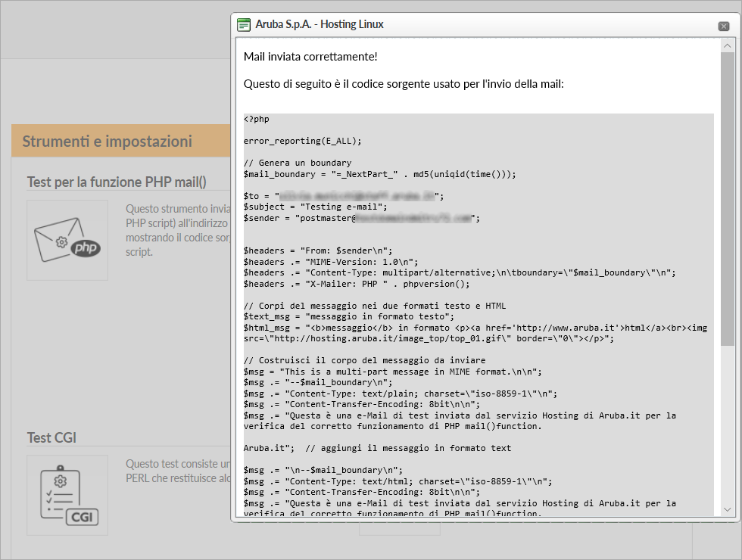Close the Aruba S.p.A. Hosting Linux dialog
The width and height of the screenshot is (742, 560).
tap(724, 26)
